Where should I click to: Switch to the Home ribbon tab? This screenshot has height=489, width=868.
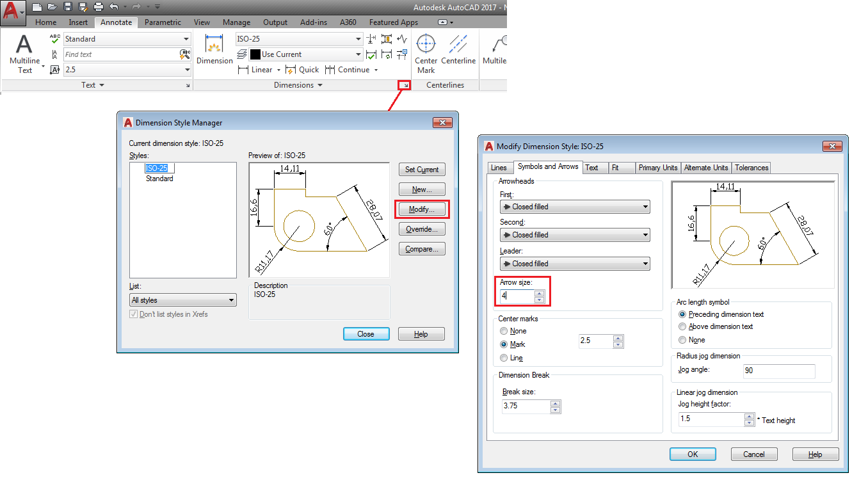tap(46, 22)
